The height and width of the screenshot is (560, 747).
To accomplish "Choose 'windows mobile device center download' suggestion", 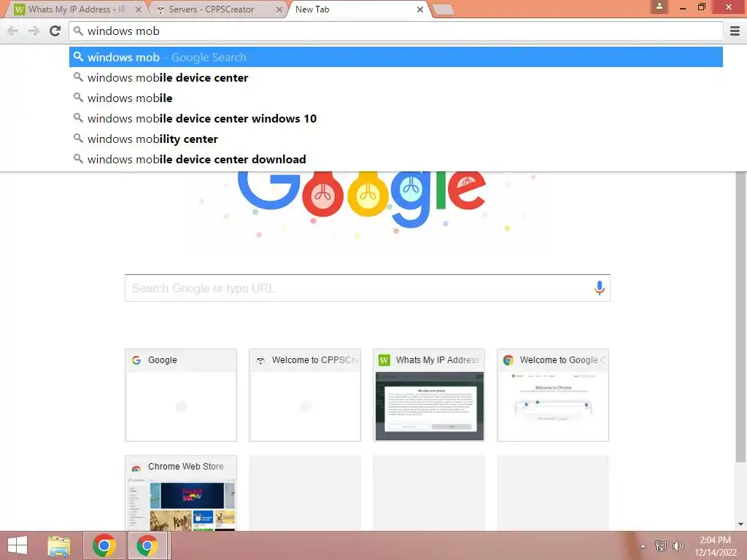I will pos(396,160).
